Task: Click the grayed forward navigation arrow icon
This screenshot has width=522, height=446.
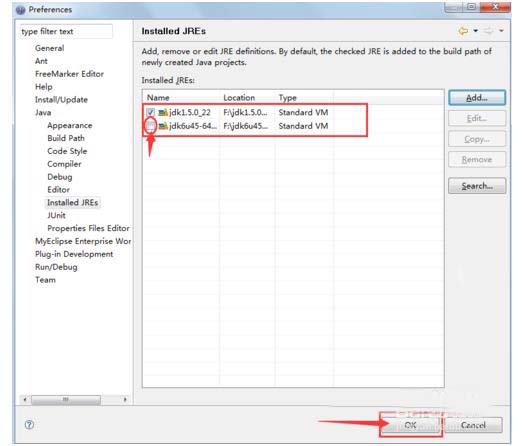Action: (x=489, y=31)
